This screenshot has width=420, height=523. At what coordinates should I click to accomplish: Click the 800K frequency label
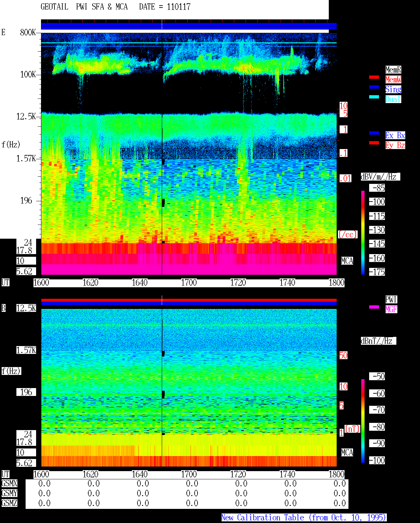click(28, 32)
